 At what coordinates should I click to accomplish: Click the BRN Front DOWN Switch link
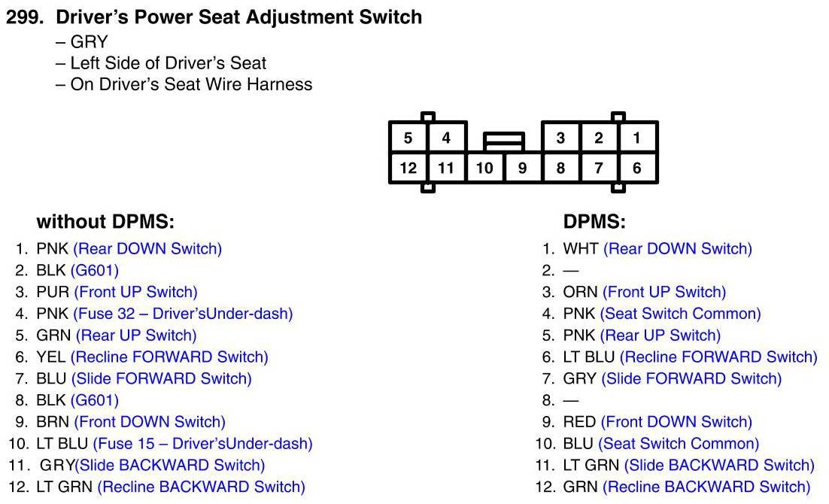149,422
